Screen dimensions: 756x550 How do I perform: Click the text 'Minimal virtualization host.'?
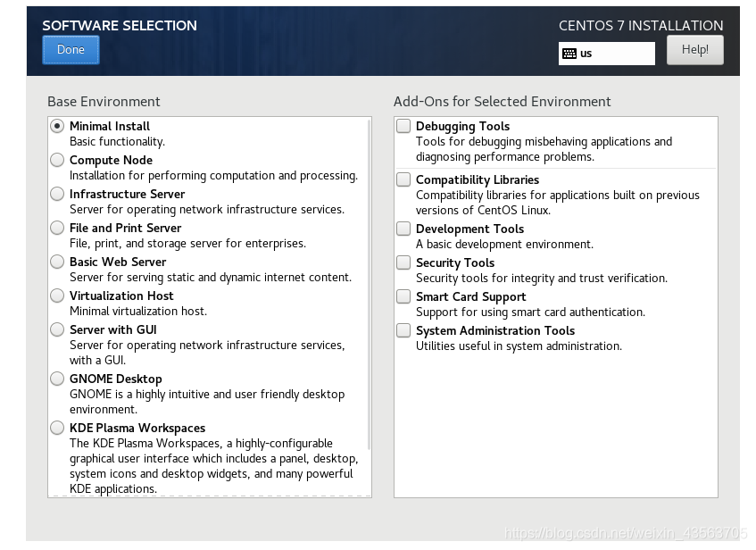point(137,312)
